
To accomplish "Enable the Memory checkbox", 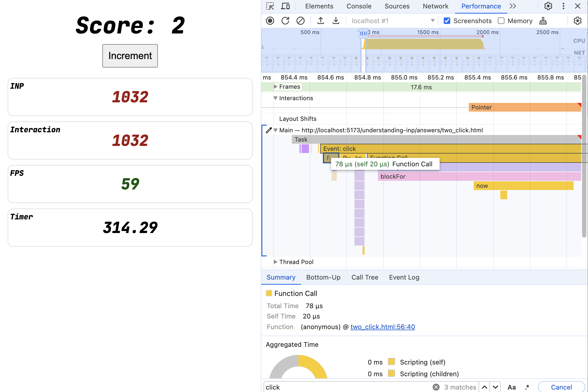I will click(501, 21).
